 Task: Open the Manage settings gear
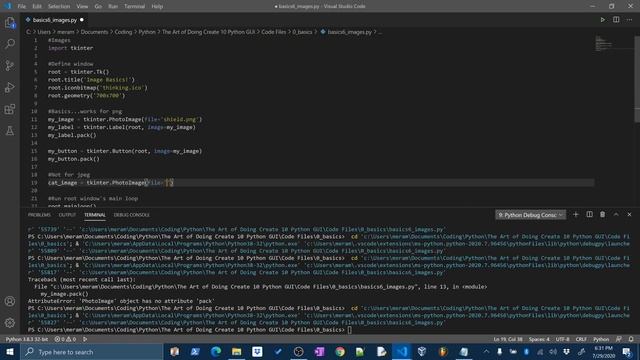[10, 323]
